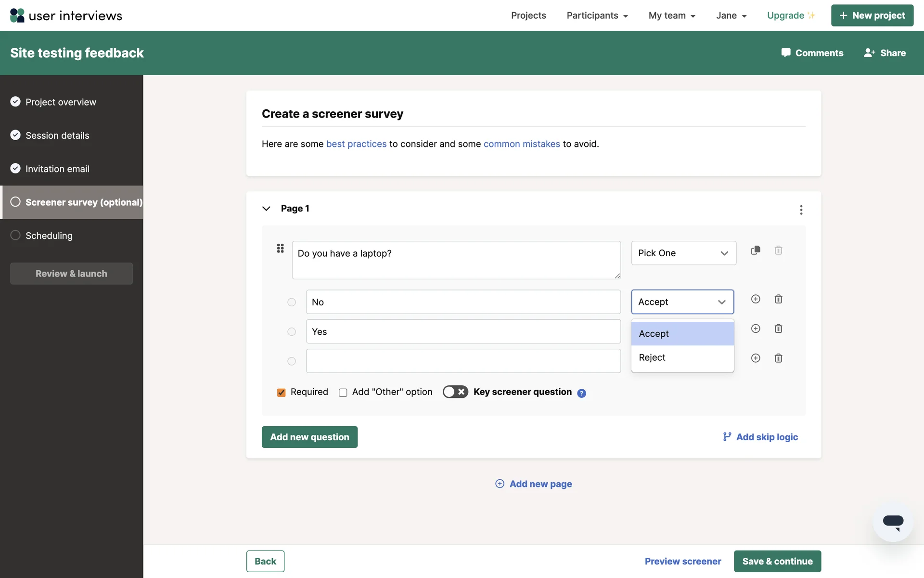Click the Key screener question help icon
This screenshot has height=578, width=924.
click(581, 393)
